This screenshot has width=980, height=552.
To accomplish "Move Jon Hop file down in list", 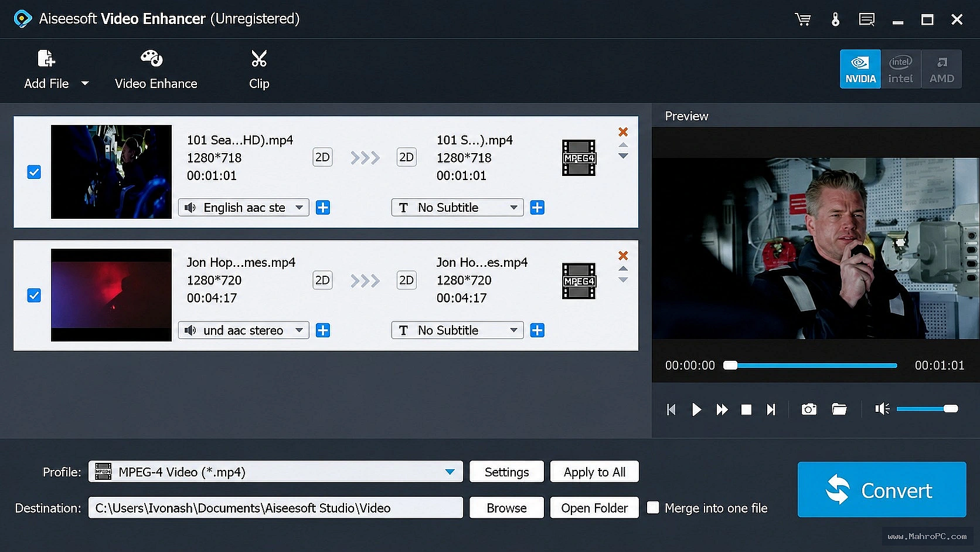I will 623,280.
